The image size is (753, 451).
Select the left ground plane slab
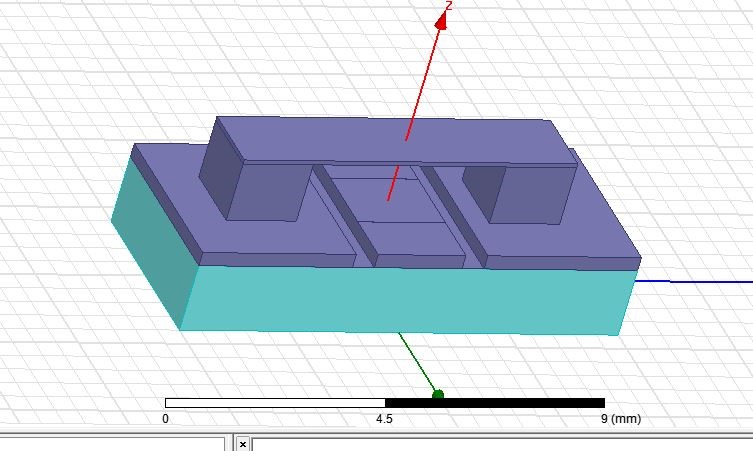(x=269, y=238)
